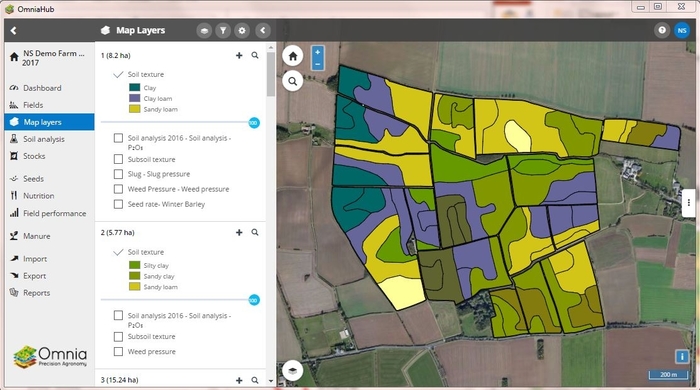Open the filter funnel icon

coord(223,30)
